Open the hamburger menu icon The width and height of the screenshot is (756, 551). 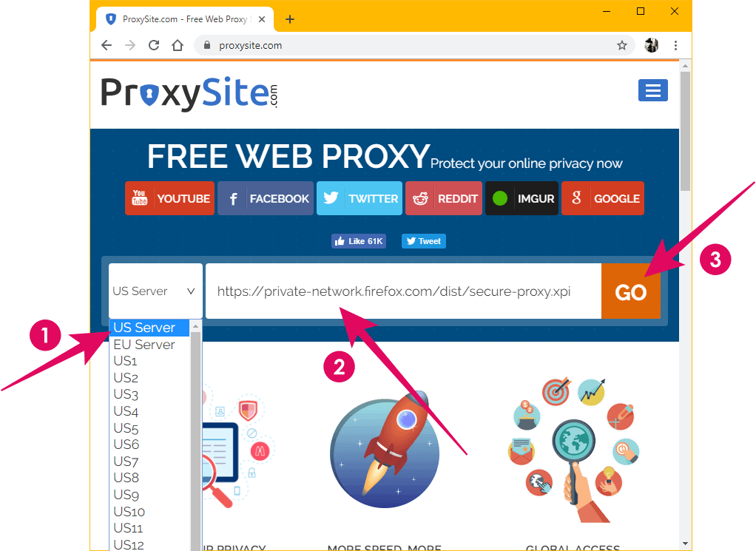tap(653, 90)
